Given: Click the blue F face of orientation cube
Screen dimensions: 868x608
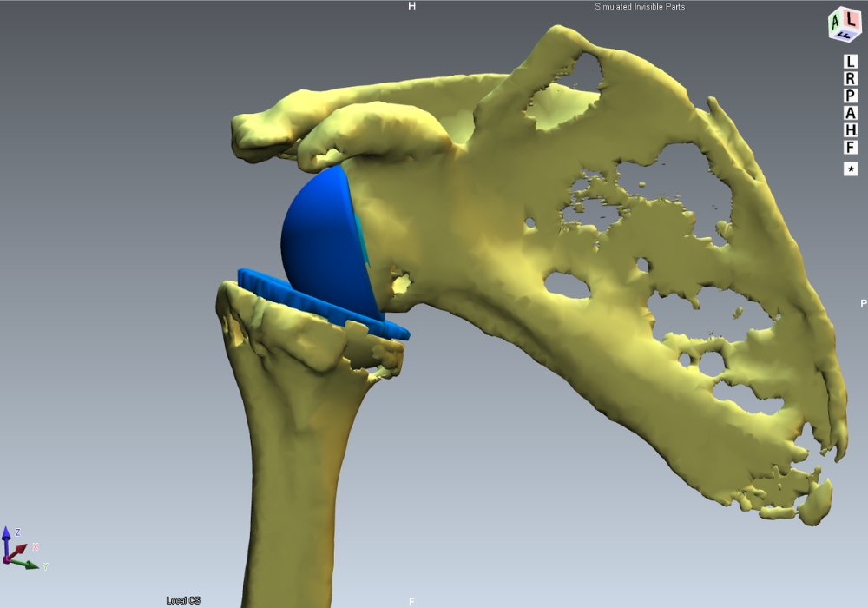Looking at the screenshot, I should pos(845,35).
